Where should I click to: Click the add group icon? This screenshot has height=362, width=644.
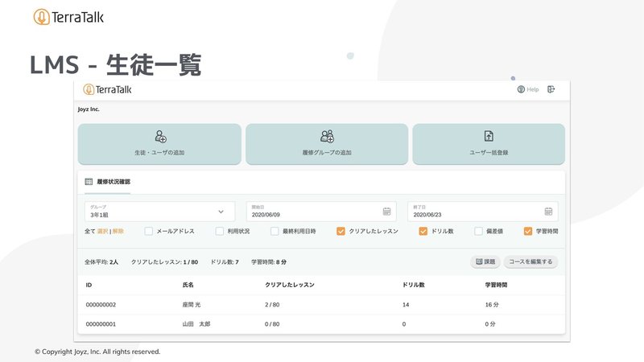click(327, 136)
